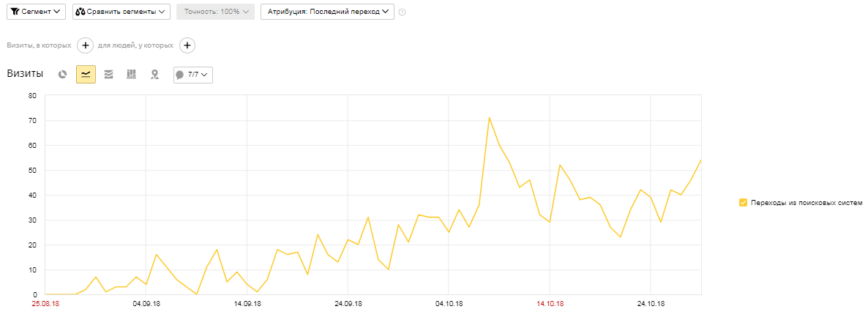Click the y-axis value 80
Screen dimensions: 868x331
[33, 95]
